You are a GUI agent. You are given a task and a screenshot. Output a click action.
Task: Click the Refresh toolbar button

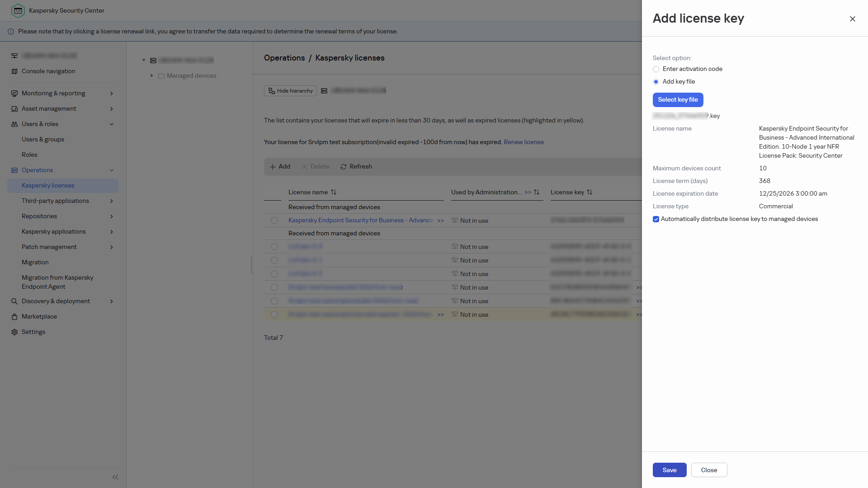tap(356, 167)
